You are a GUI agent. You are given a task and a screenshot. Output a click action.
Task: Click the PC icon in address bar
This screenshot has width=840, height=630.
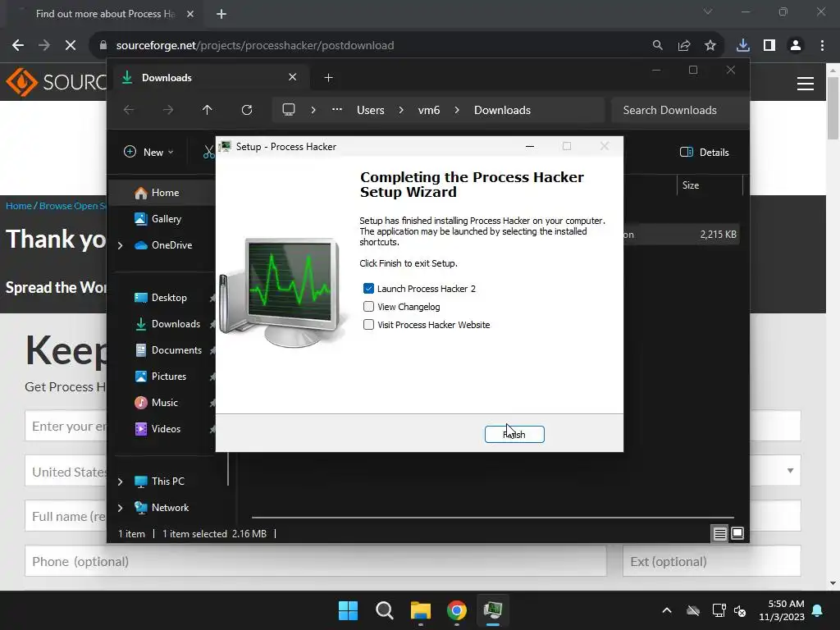(289, 110)
